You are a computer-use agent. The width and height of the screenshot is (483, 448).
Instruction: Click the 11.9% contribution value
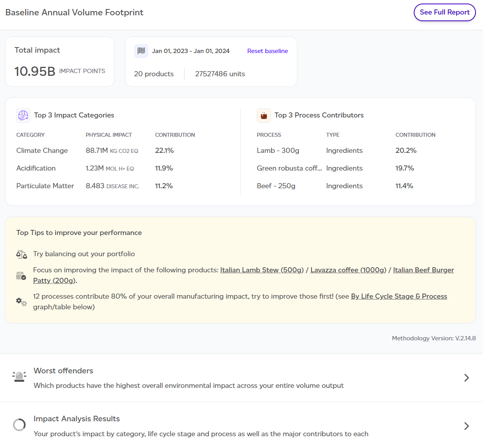[x=164, y=168]
